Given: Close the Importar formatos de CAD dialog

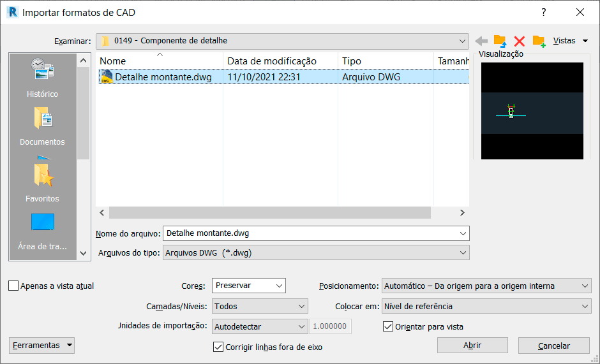Looking at the screenshot, I should [580, 12].
